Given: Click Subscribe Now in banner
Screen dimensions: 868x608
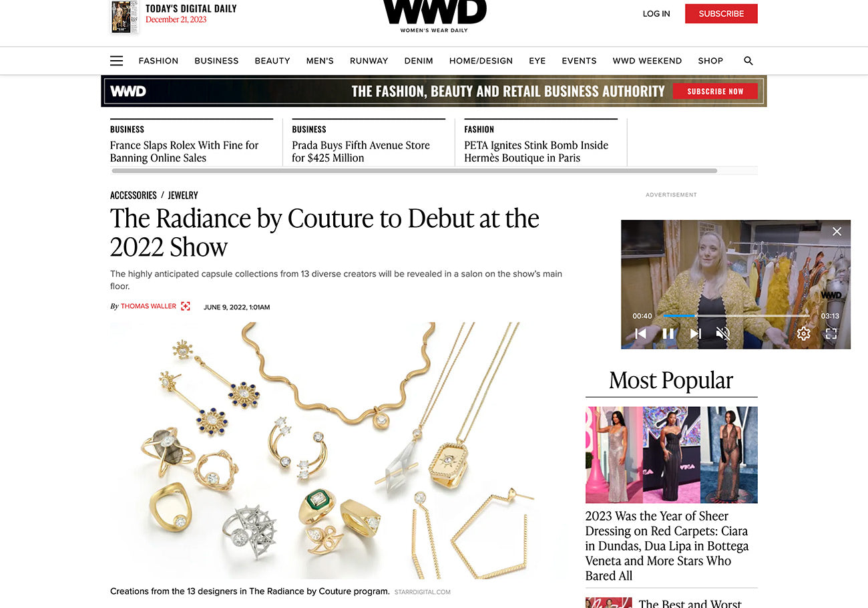Looking at the screenshot, I should tap(715, 92).
